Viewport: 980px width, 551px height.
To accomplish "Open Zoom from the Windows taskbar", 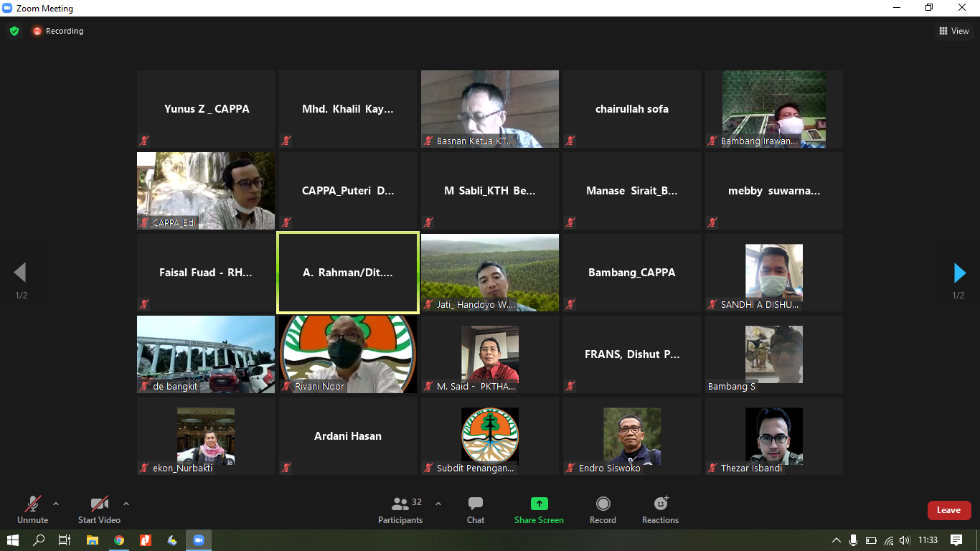I will (x=199, y=540).
